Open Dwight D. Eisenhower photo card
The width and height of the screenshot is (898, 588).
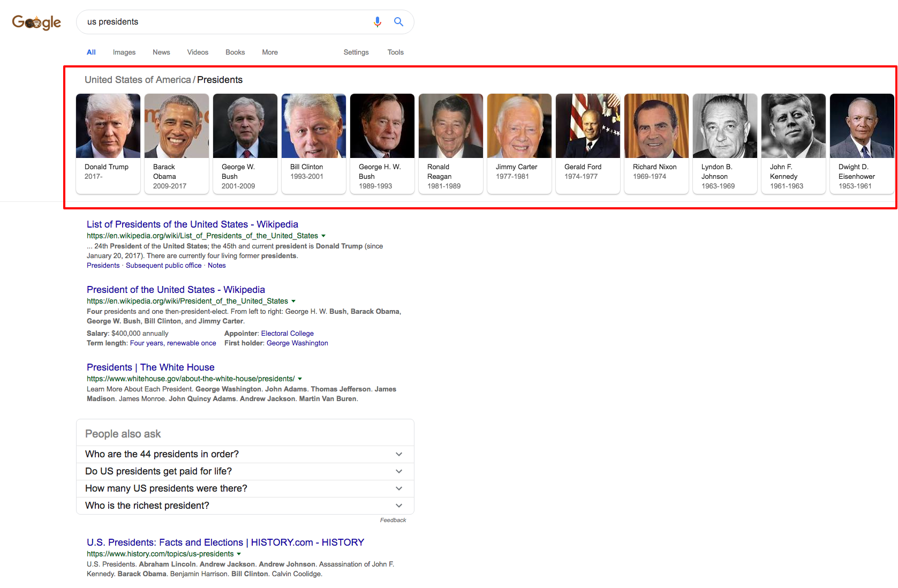pos(862,144)
